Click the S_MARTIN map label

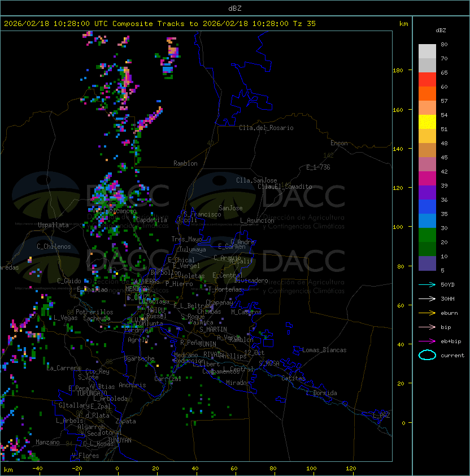point(214,330)
